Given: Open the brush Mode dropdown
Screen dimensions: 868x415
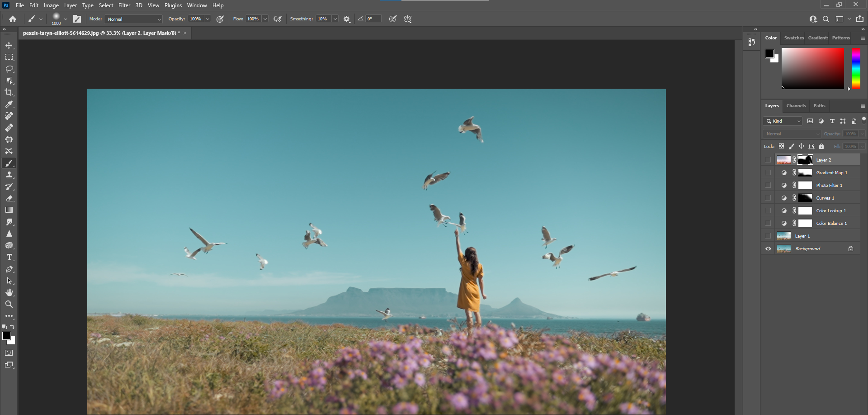Looking at the screenshot, I should [x=134, y=19].
